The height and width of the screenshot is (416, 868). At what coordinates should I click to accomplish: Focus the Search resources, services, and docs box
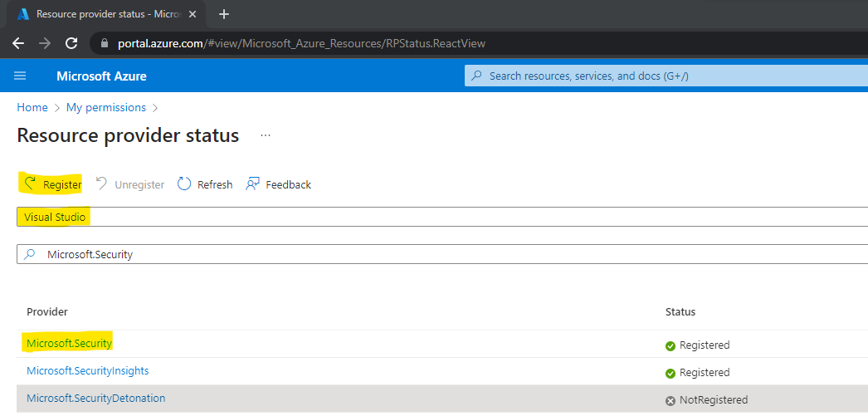click(666, 76)
